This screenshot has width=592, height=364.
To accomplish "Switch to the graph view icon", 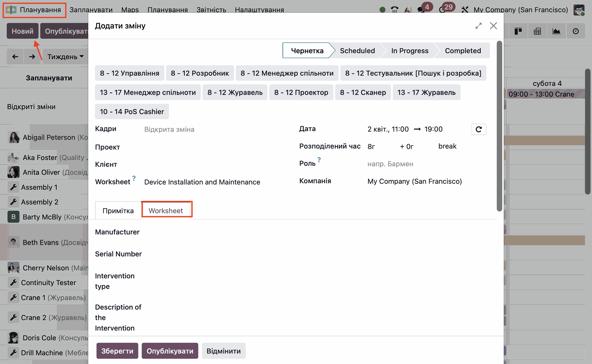I will click(x=556, y=31).
